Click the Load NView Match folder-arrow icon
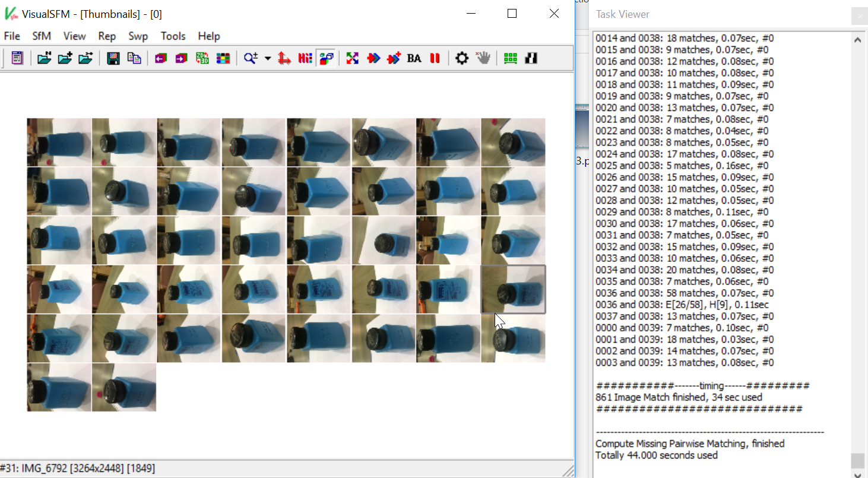The width and height of the screenshot is (868, 478). 85,58
